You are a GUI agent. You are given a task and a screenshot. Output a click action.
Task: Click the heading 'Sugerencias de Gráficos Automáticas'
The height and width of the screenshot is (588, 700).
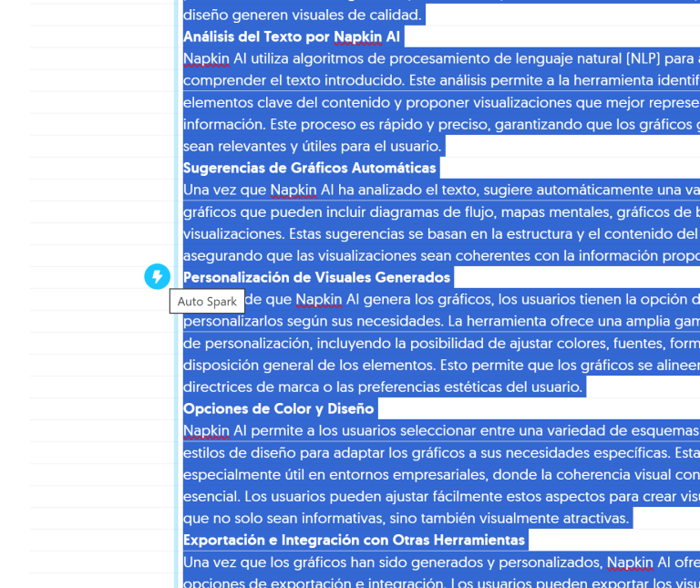(x=309, y=168)
